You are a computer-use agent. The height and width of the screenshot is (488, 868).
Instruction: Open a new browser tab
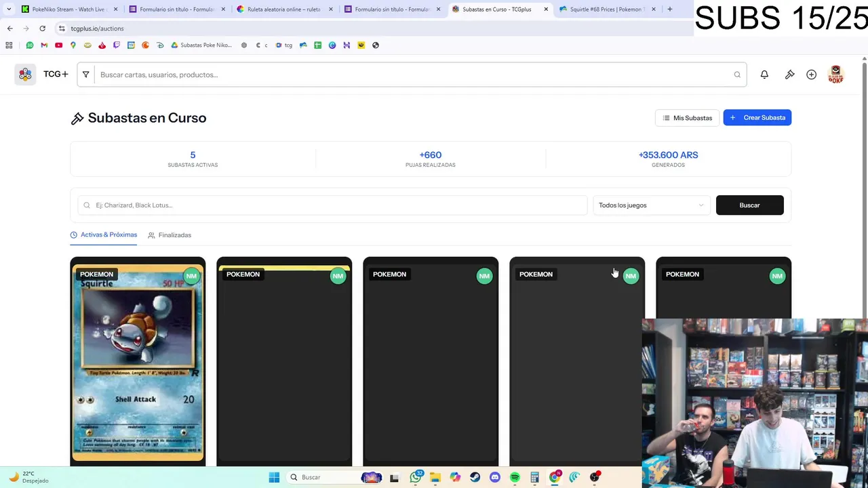tap(670, 9)
